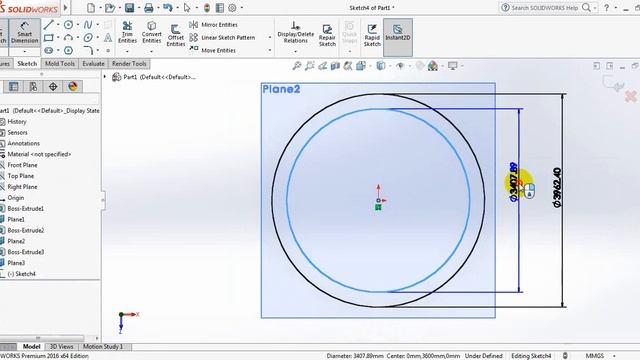The height and width of the screenshot is (360, 640).
Task: Select the Circle sketch tool
Action: [68, 25]
